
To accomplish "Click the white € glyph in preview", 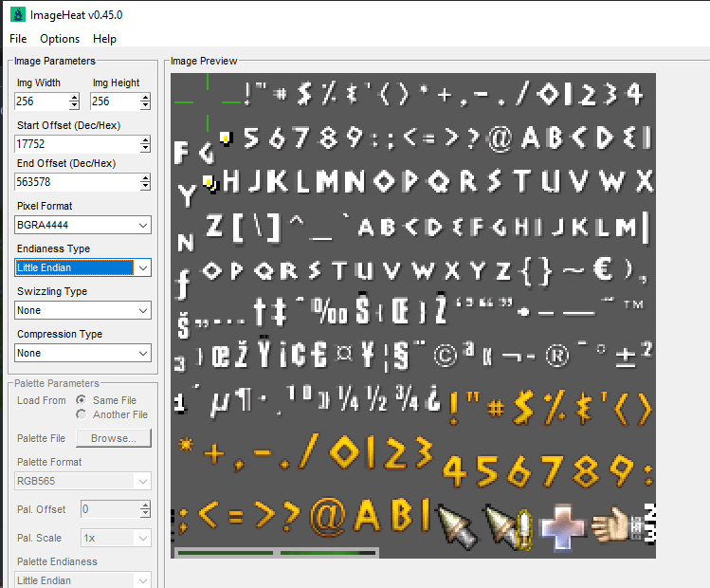I will point(603,269).
